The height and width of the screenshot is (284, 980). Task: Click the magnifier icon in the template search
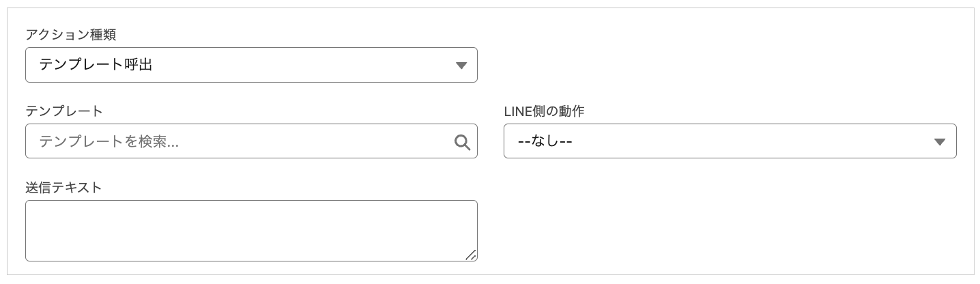(462, 142)
